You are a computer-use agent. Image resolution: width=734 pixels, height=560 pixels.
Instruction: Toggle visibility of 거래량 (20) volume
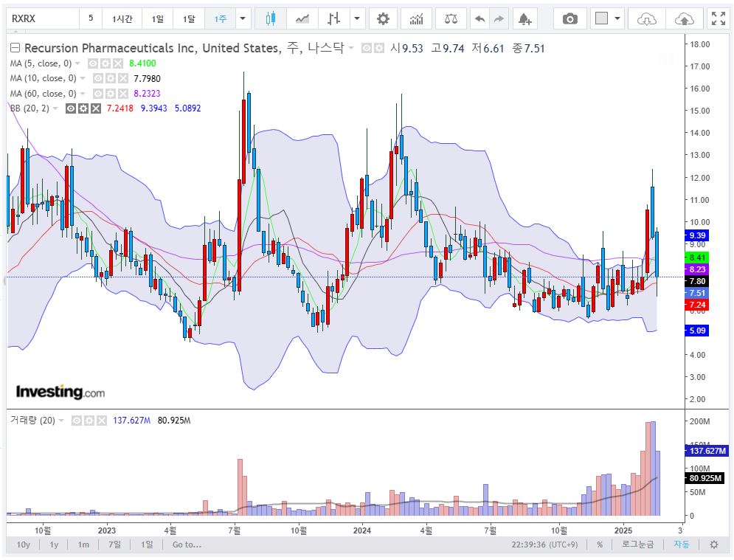pos(76,421)
